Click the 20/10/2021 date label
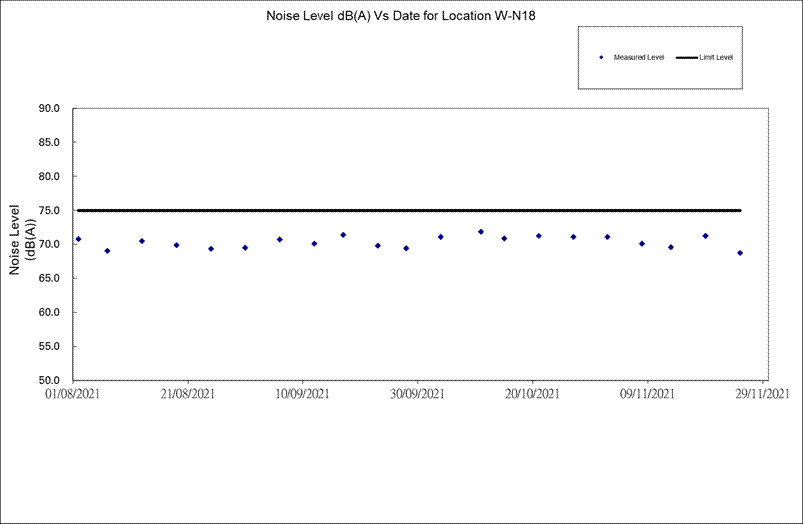The image size is (803, 524). (533, 395)
